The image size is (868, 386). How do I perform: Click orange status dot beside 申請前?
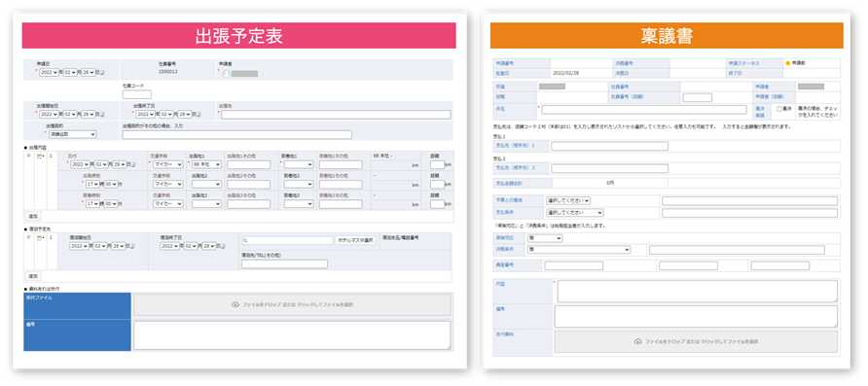tap(788, 63)
